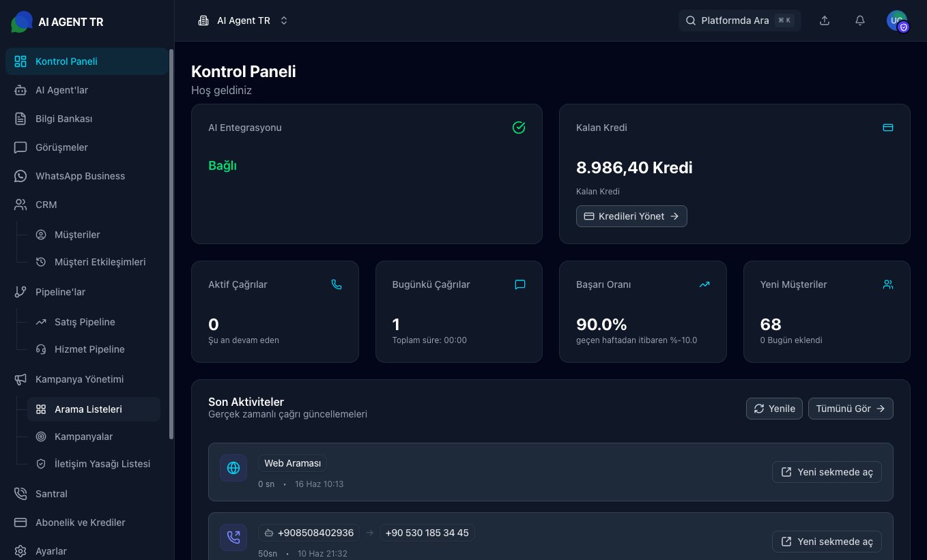
Task: Click the +90 530 185 34 45 number
Action: click(x=427, y=533)
